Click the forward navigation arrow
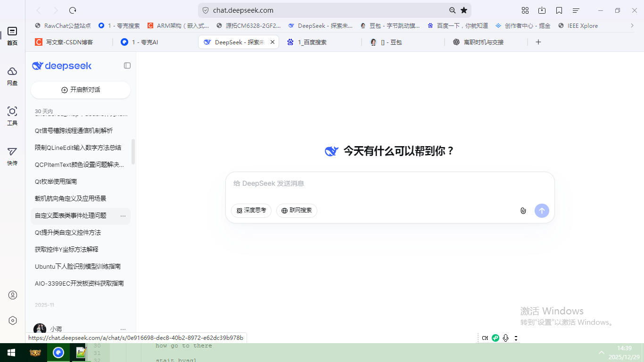This screenshot has width=644, height=362. click(56, 10)
